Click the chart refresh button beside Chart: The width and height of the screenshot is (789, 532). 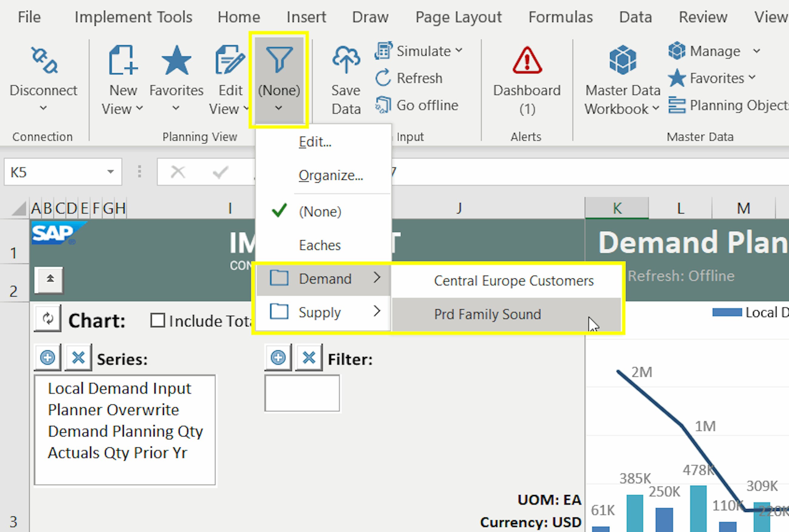click(x=48, y=318)
